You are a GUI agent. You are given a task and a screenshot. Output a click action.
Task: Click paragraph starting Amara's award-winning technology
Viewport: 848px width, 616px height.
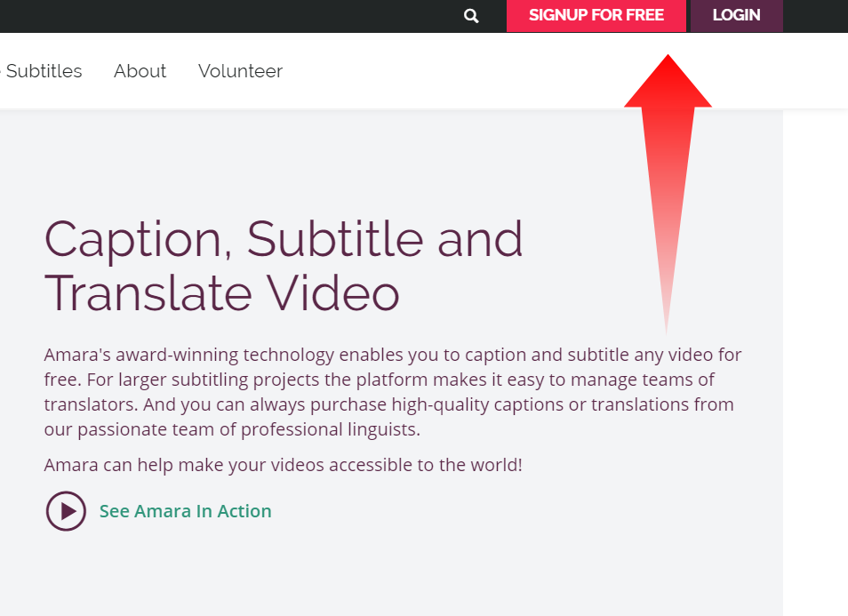pos(393,392)
